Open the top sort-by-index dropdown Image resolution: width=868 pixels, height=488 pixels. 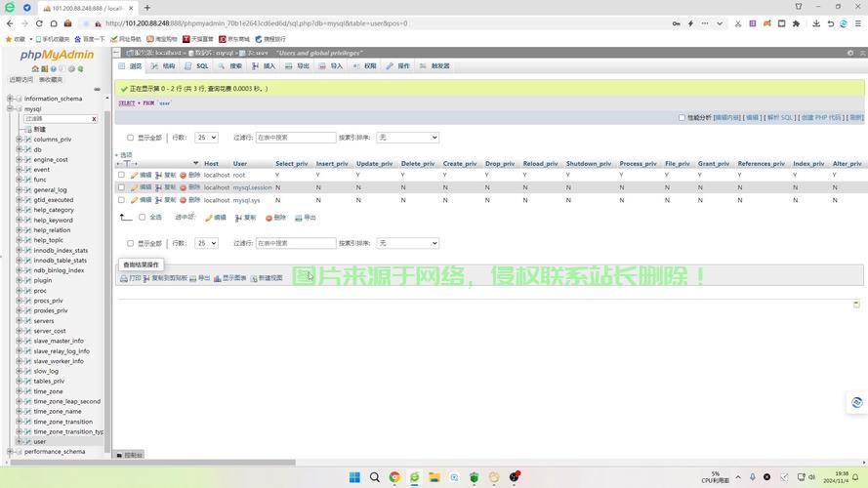tap(408, 138)
